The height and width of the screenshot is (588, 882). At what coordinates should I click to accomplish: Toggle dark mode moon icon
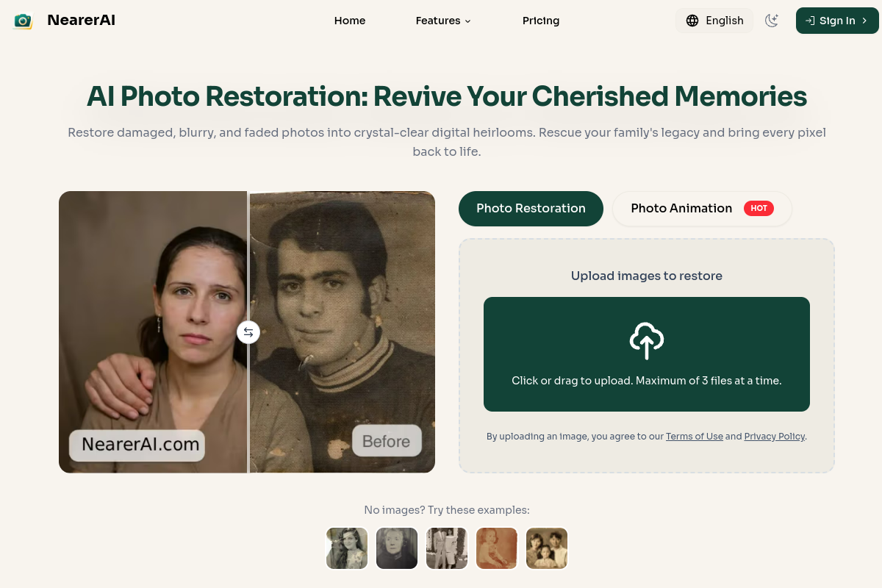point(772,21)
